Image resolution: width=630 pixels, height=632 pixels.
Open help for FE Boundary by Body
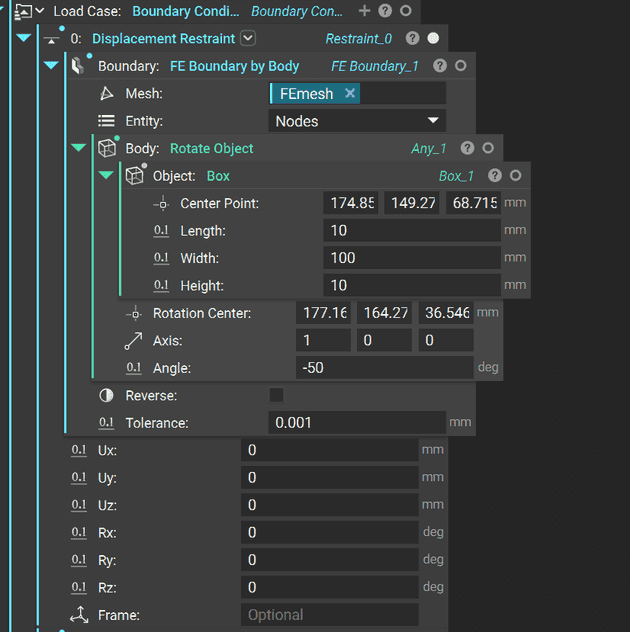coord(440,66)
